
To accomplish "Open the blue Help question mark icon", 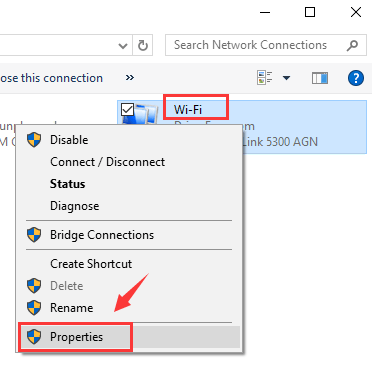I will (x=356, y=78).
